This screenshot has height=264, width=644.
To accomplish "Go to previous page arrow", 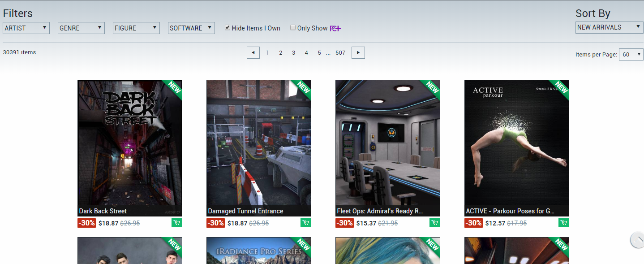I will coord(253,52).
